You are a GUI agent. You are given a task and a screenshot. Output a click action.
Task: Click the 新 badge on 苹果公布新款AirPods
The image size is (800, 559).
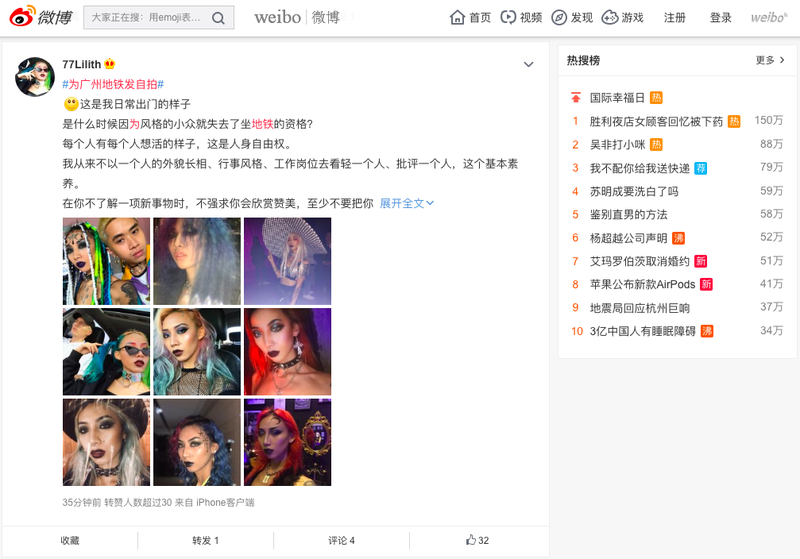[x=706, y=285]
